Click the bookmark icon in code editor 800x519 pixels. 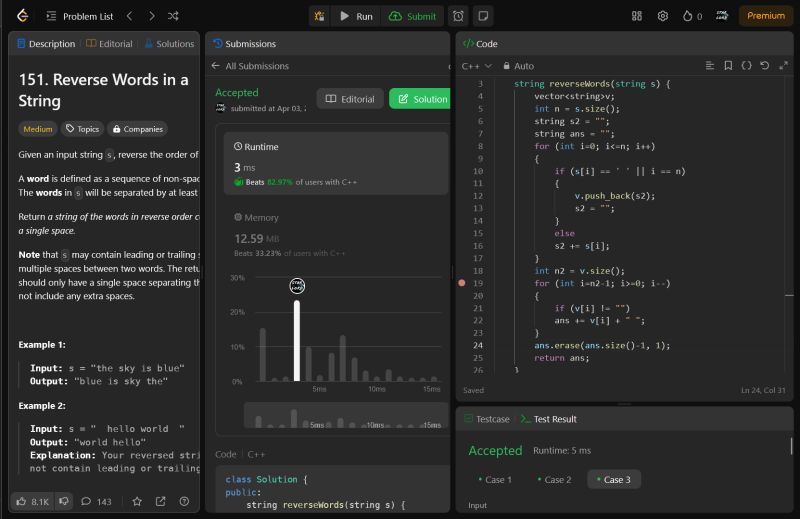[x=728, y=66]
